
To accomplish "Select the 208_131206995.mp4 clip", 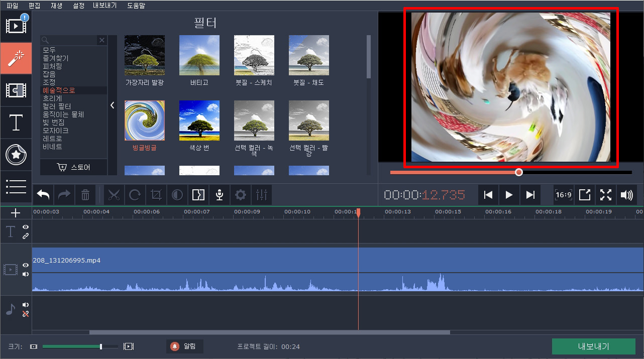I will 338,270.
